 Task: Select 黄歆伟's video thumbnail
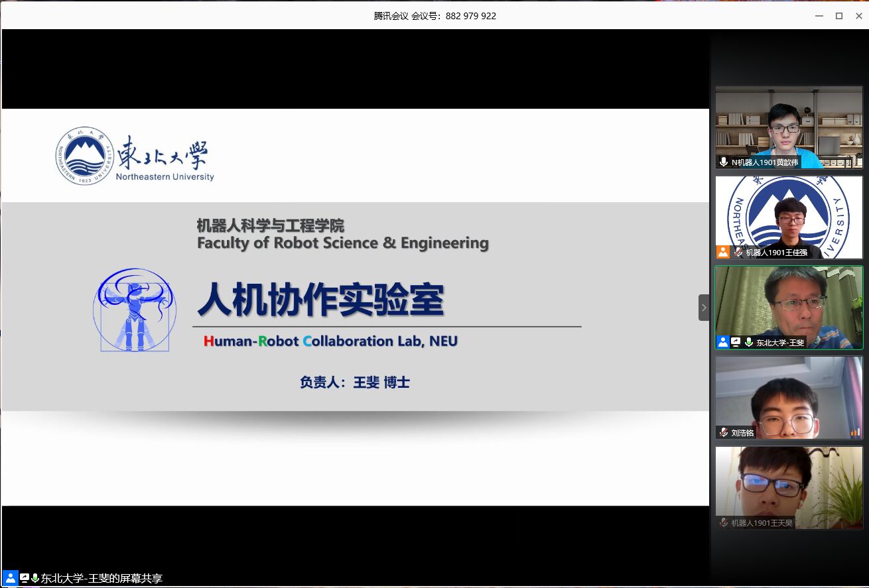789,126
